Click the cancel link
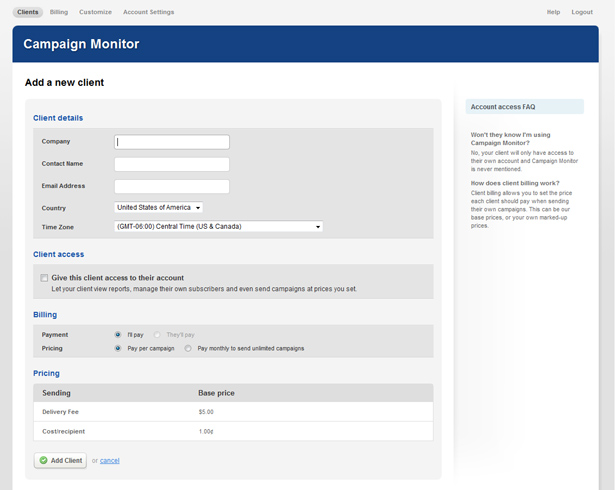615x490 pixels. coord(109,461)
